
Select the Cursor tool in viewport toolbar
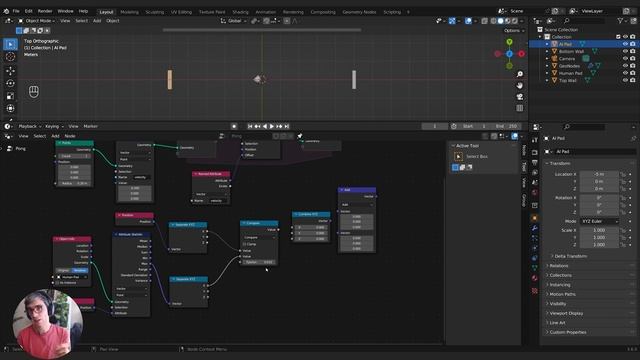click(x=11, y=57)
